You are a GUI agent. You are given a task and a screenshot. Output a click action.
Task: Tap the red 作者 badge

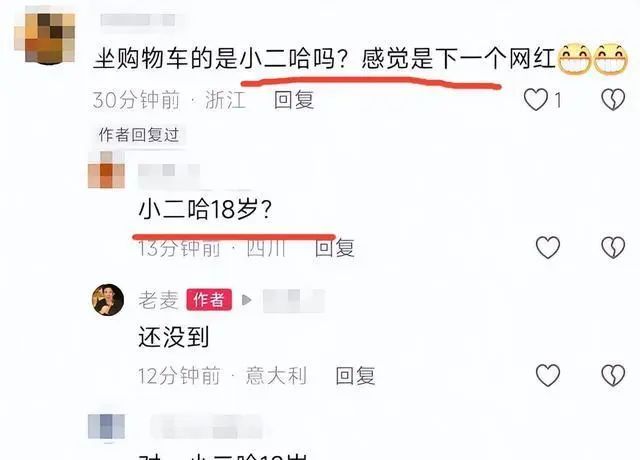[x=209, y=300]
